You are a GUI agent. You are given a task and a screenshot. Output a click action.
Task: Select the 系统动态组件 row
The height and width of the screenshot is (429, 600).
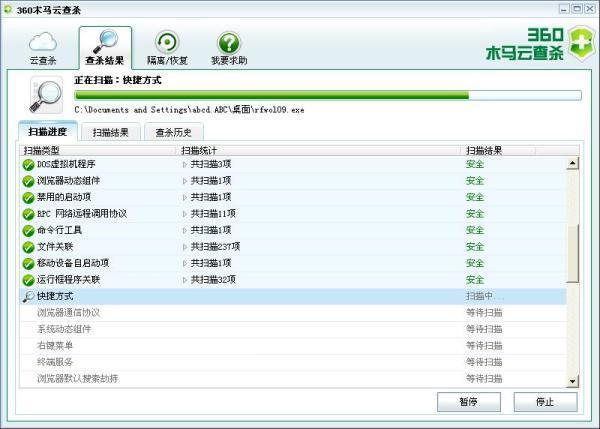point(293,329)
